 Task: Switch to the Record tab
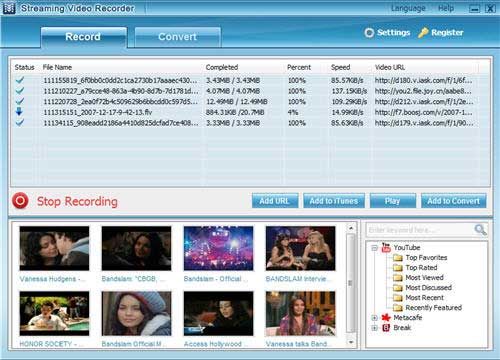tap(84, 37)
